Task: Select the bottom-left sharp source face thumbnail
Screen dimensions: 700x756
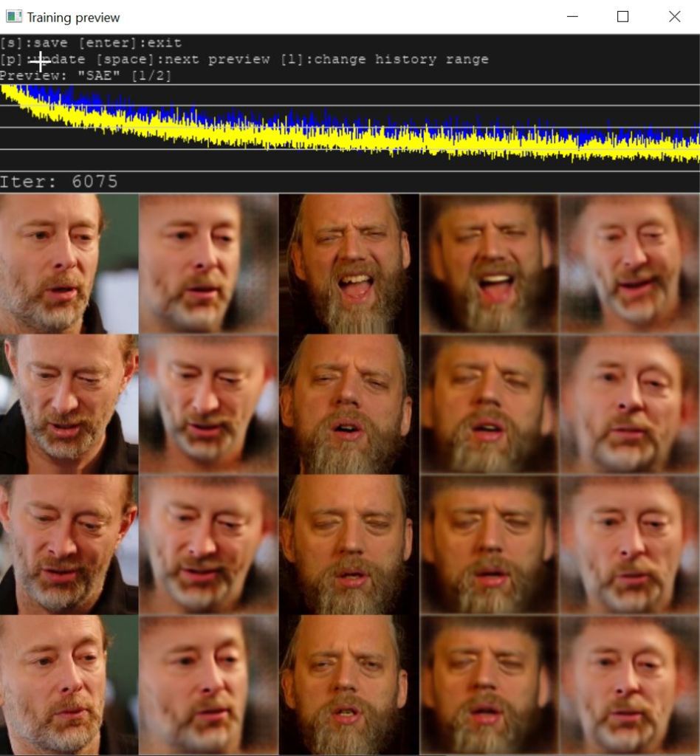Action: pyautogui.click(x=69, y=684)
